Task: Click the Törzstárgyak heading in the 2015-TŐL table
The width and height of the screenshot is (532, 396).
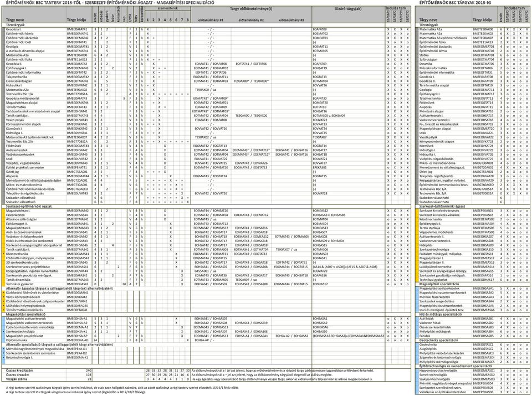Action: click(16, 25)
